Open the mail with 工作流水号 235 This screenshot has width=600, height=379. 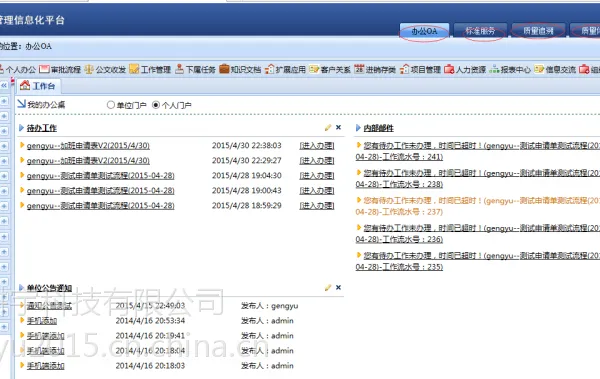478,261
